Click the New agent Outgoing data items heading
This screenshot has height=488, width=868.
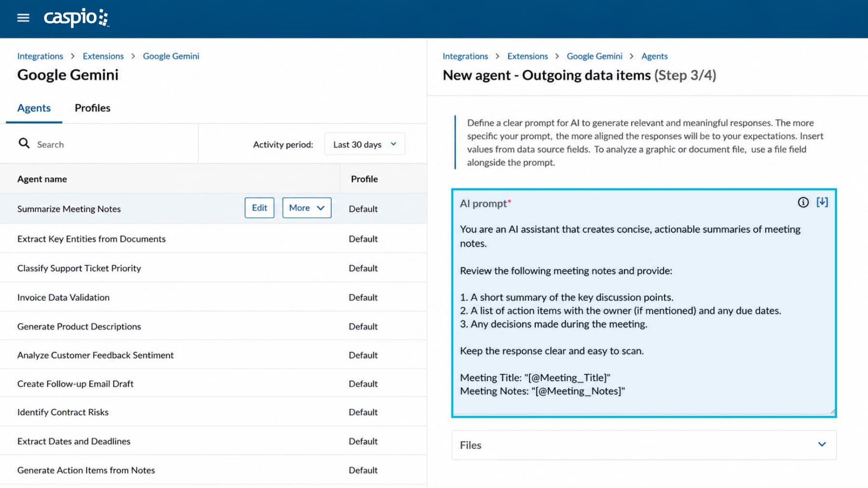[x=580, y=75]
